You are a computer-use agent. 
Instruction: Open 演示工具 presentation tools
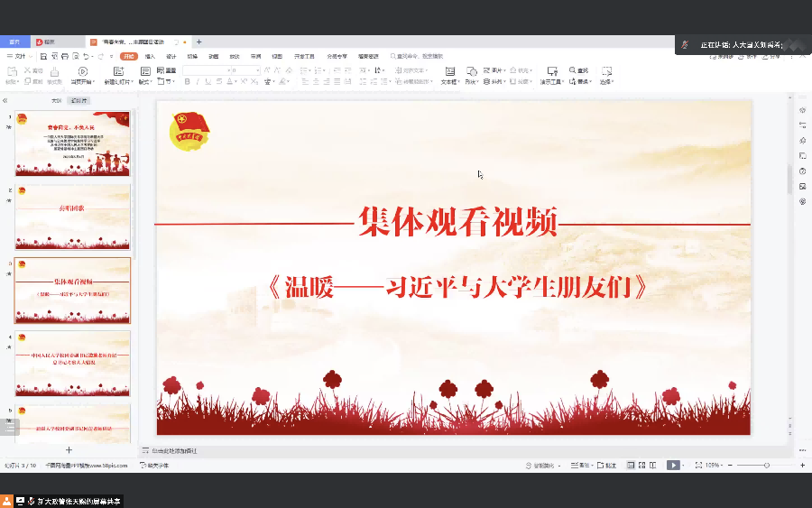tap(550, 70)
